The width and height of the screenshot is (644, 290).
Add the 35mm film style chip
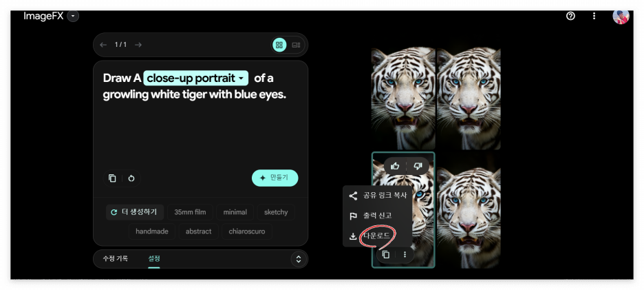[190, 212]
